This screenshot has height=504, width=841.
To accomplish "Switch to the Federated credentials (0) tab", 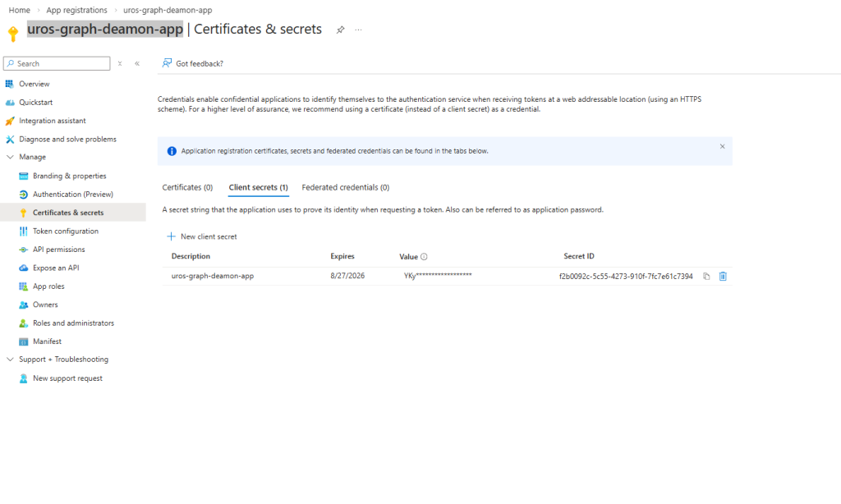I will [345, 187].
